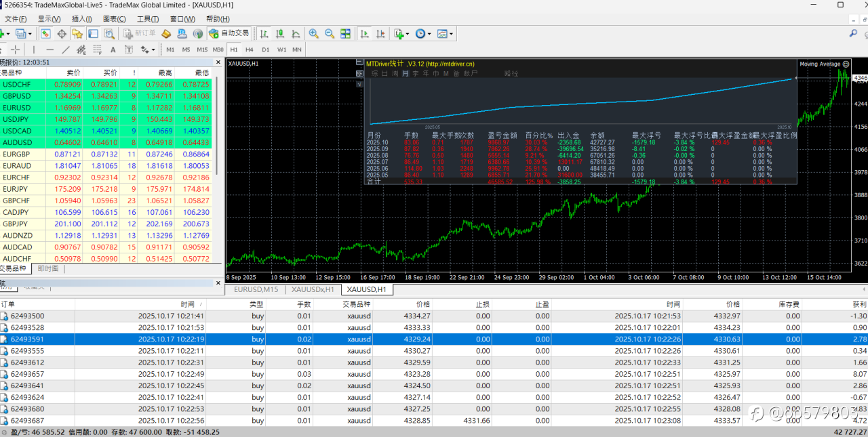
Task: Select the line chart icon
Action: (296, 33)
